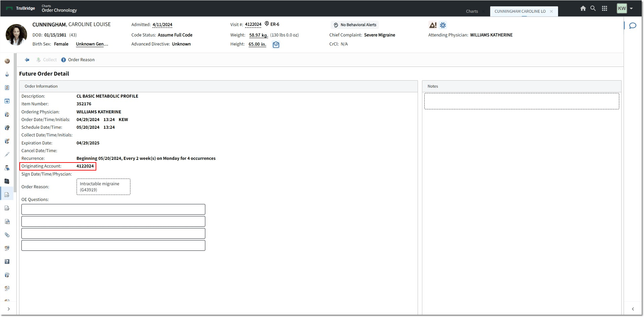Open the weight 58.97 kg link
644x317 pixels.
point(258,35)
